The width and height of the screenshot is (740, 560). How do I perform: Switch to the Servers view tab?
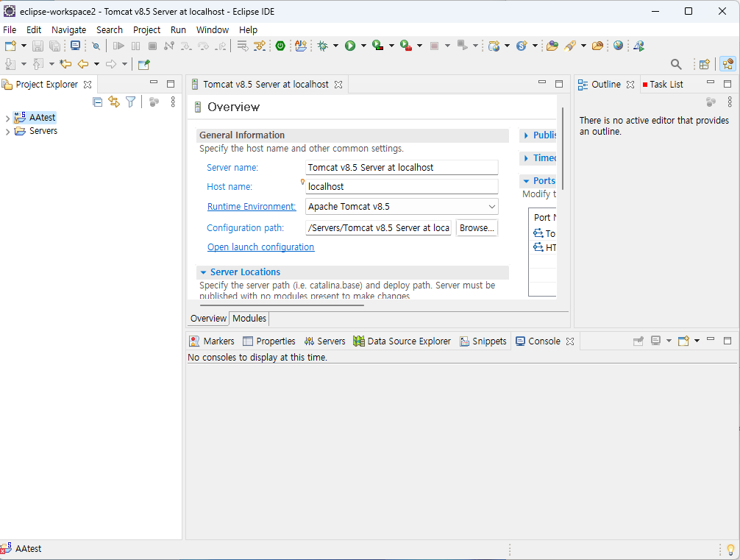coord(324,341)
